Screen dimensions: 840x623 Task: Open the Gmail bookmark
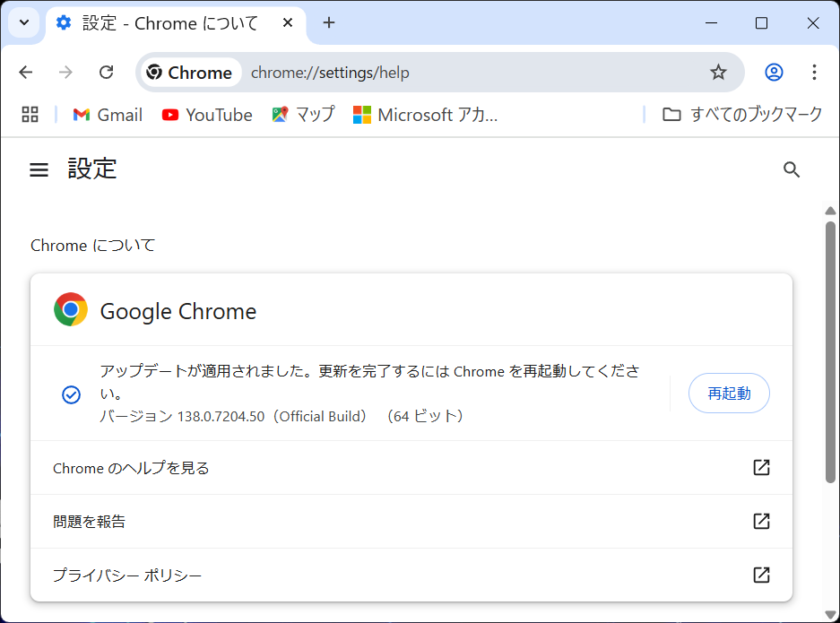pyautogui.click(x=108, y=115)
